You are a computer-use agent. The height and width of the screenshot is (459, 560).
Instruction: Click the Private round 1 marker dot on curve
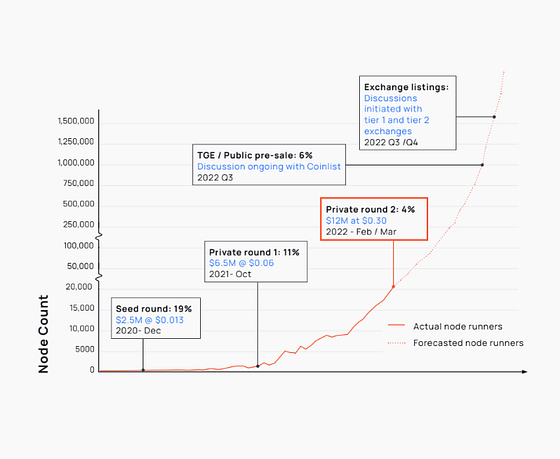(x=258, y=366)
